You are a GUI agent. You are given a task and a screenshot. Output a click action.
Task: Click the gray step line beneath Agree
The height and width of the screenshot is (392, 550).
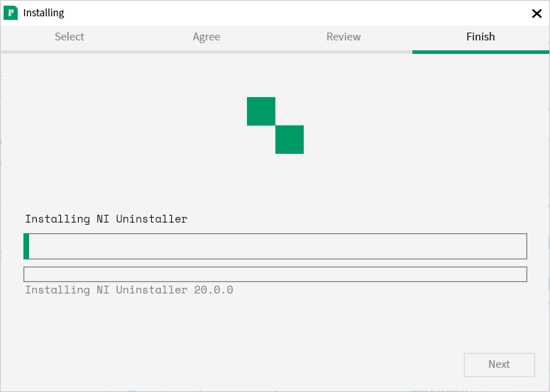(x=207, y=52)
